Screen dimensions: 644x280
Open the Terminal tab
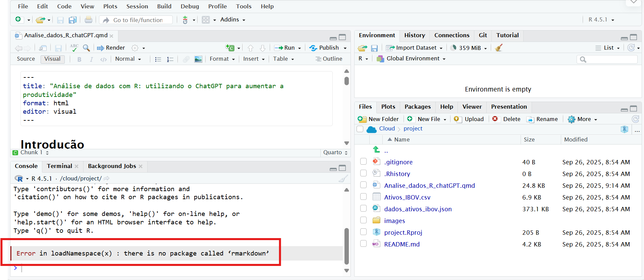pyautogui.click(x=59, y=166)
